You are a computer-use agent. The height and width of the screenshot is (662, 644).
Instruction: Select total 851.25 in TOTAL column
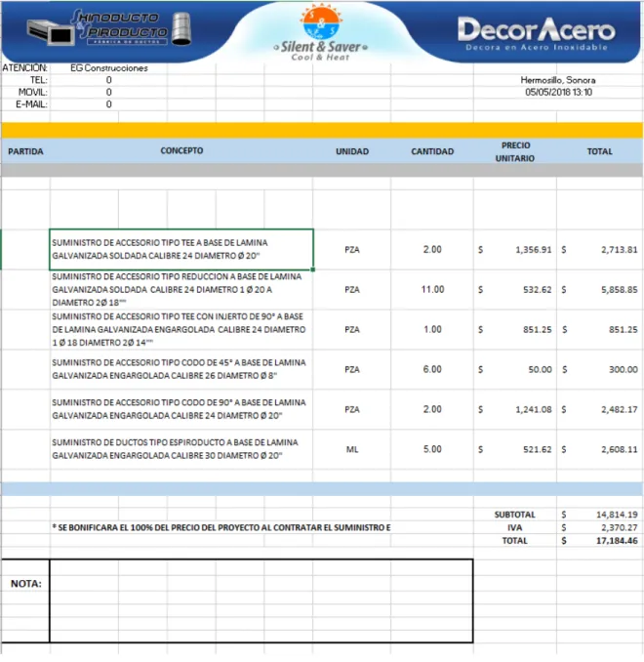tap(600, 330)
